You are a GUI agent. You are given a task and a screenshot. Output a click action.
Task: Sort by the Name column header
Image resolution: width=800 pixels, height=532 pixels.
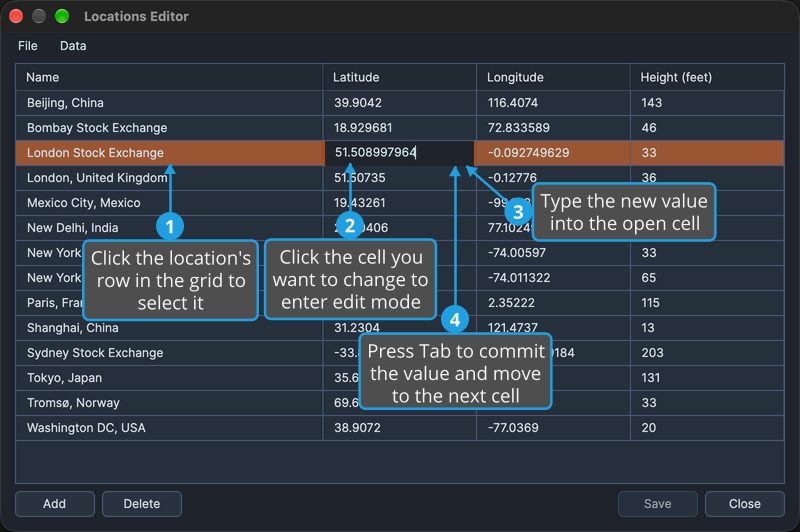169,78
